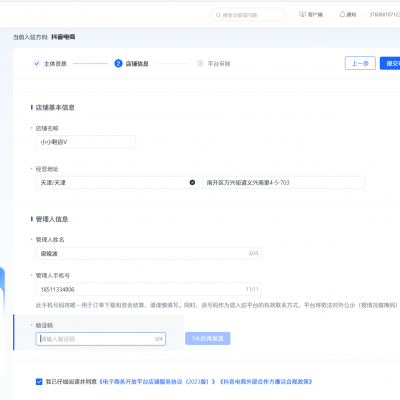Open the 天津/天津 region dropdown

117,183
